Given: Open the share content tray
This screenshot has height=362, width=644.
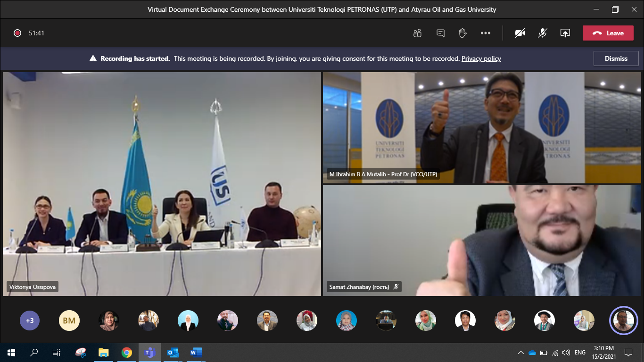Looking at the screenshot, I should pyautogui.click(x=565, y=33).
